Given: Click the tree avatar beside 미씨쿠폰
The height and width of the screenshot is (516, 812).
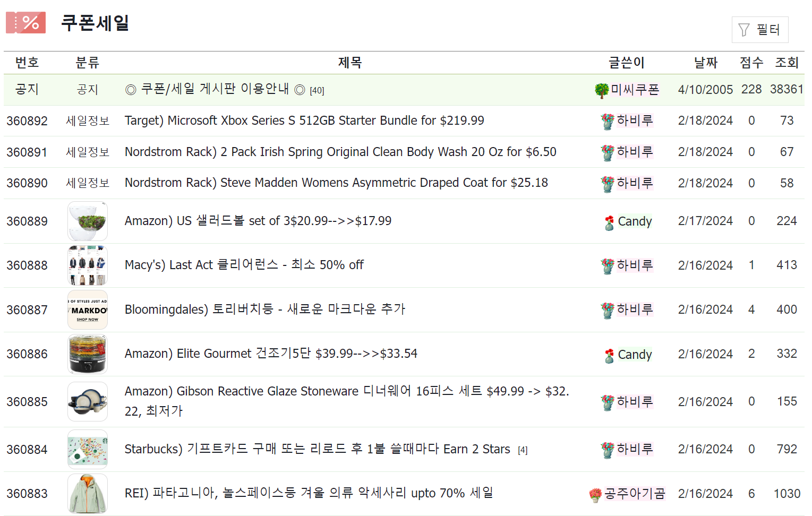Looking at the screenshot, I should (601, 89).
